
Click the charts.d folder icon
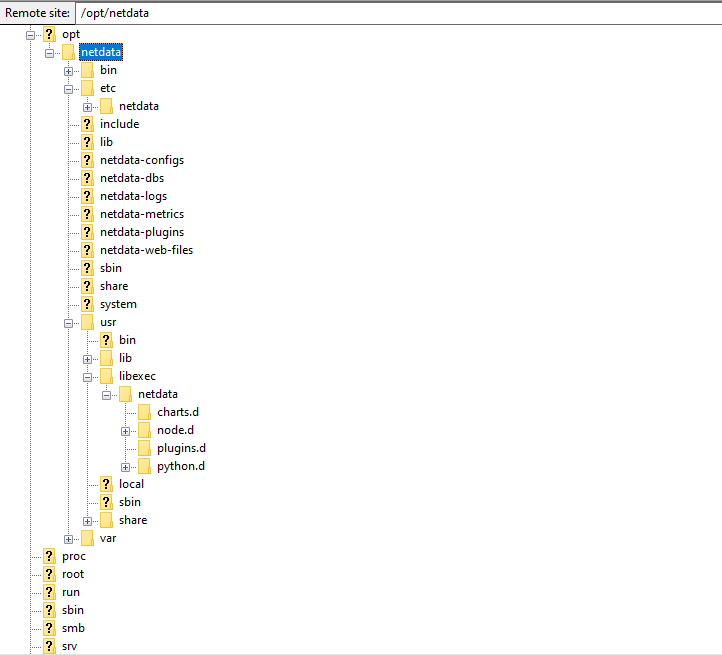pos(144,412)
